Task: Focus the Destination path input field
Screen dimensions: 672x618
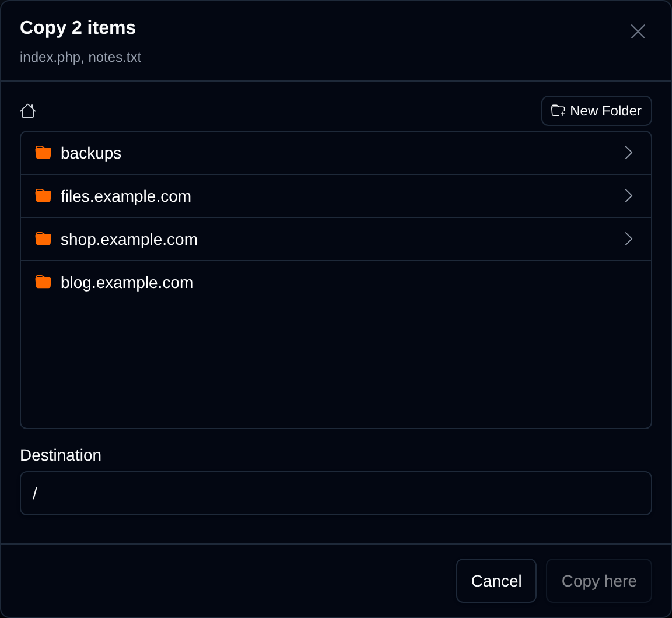Action: [336, 493]
